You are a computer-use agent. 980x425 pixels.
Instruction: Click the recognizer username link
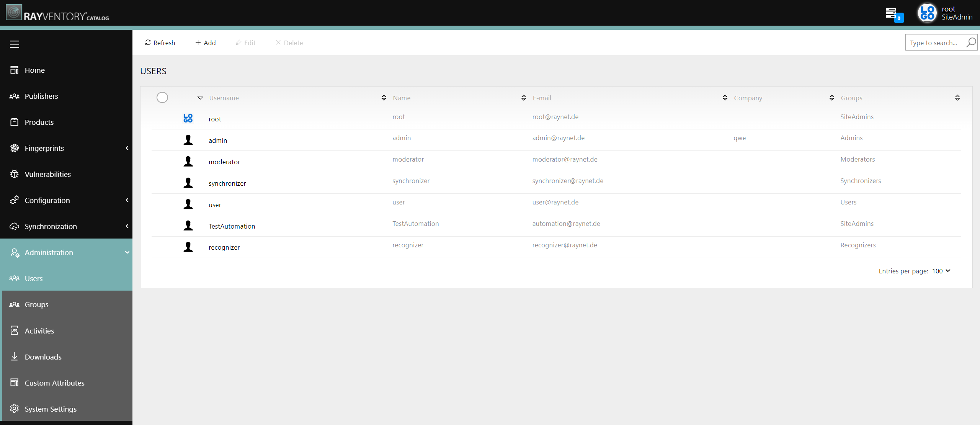pos(224,247)
